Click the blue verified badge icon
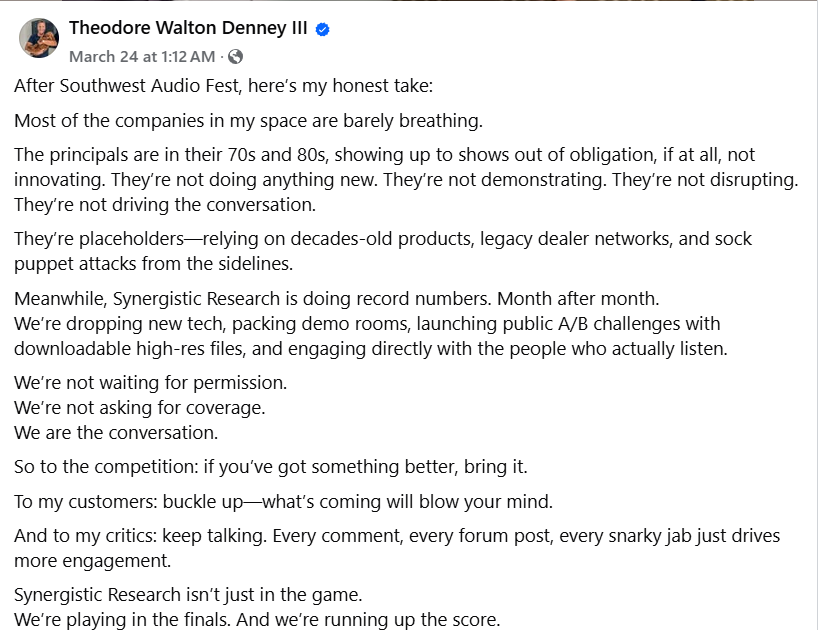829x630 pixels. pyautogui.click(x=323, y=30)
